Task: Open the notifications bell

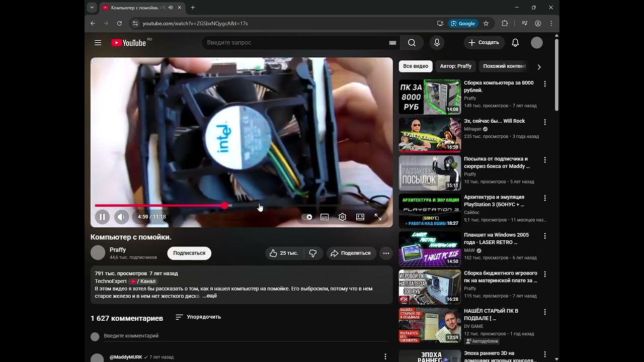Action: (x=515, y=43)
